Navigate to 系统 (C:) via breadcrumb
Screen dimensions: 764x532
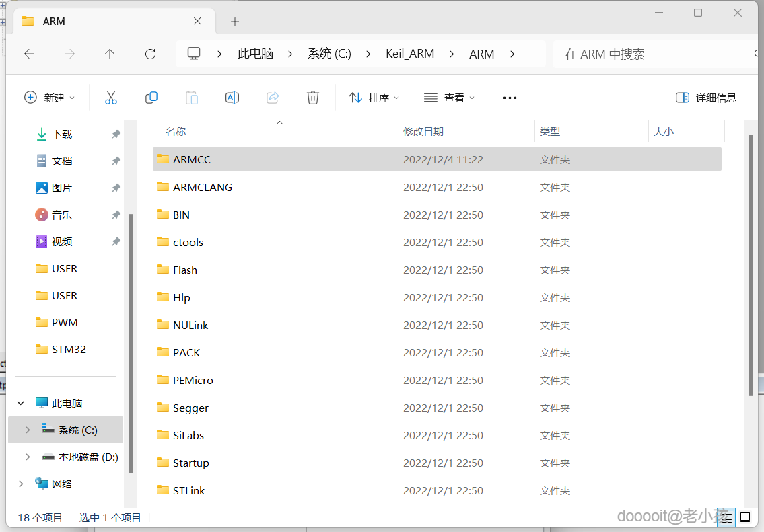tap(329, 54)
